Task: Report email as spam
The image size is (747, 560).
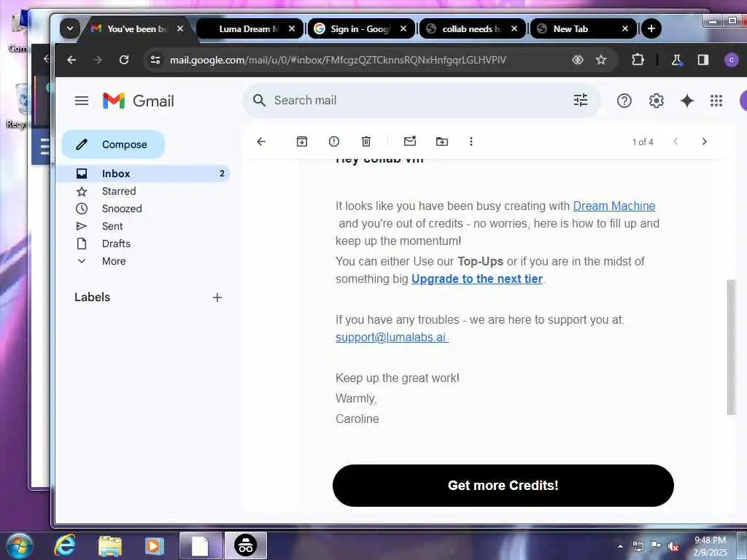Action: [x=334, y=141]
